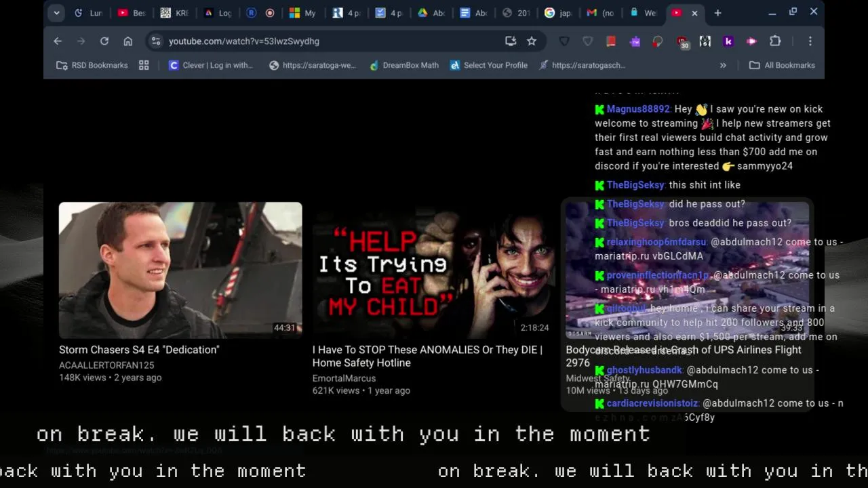Click the install app icon in address bar

[511, 41]
